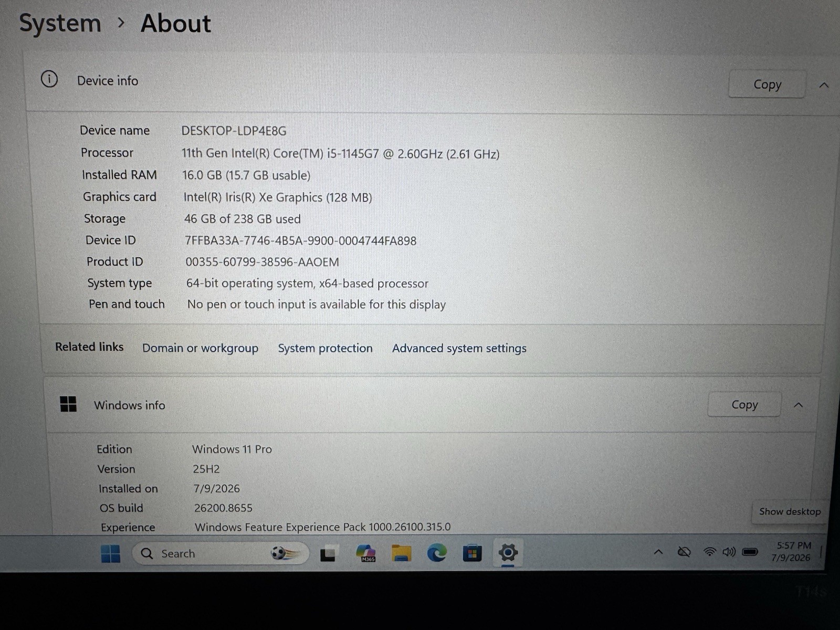The width and height of the screenshot is (840, 630).
Task: Go back to System breadcrumb
Action: pyautogui.click(x=60, y=24)
